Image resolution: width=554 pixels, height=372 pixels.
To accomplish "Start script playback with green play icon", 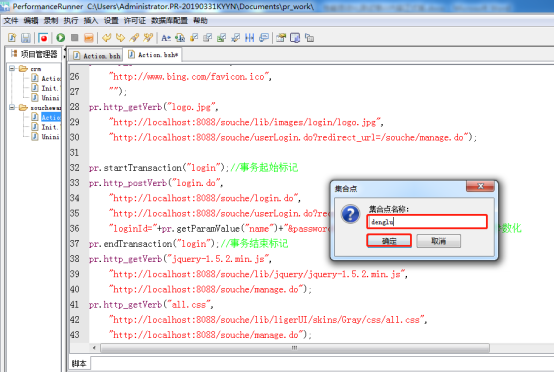I will [60, 37].
